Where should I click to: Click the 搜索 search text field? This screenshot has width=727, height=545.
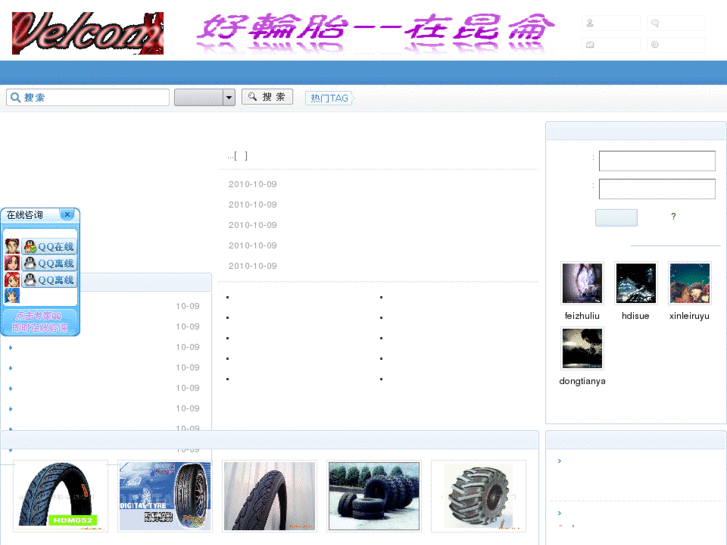click(x=88, y=97)
